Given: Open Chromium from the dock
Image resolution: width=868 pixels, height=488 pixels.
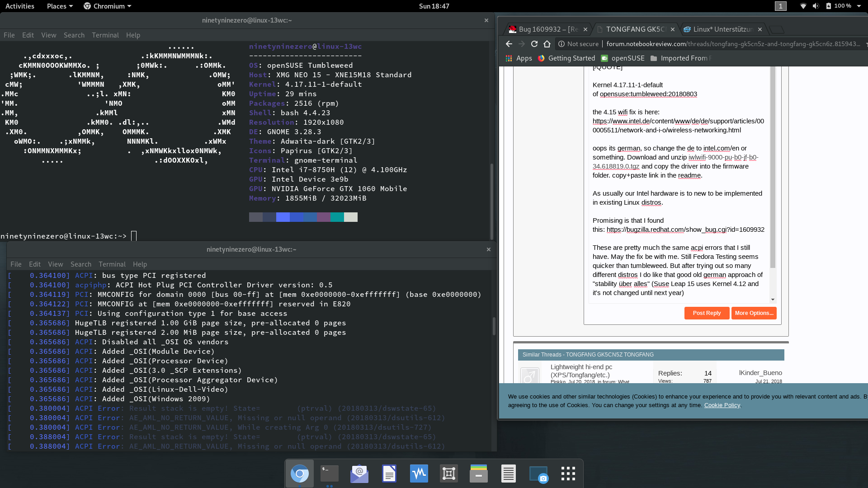Looking at the screenshot, I should pos(299,474).
